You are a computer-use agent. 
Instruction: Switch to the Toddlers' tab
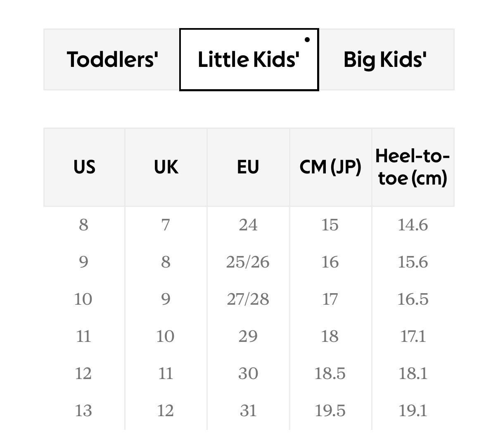[x=112, y=59]
